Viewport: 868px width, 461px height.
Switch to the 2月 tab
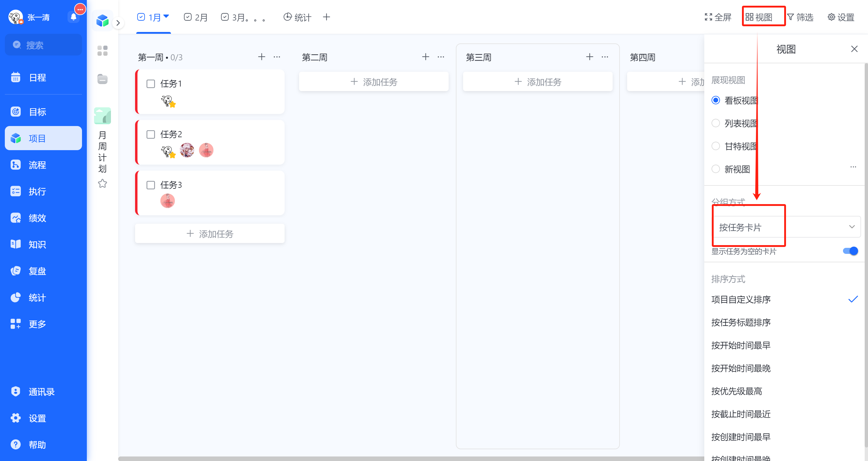[195, 17]
